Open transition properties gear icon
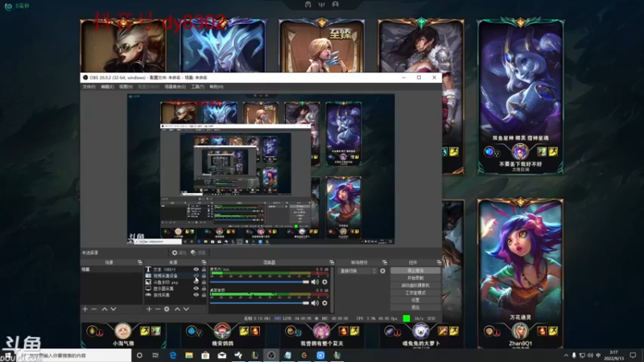This screenshot has height=362, width=644. coord(383,271)
